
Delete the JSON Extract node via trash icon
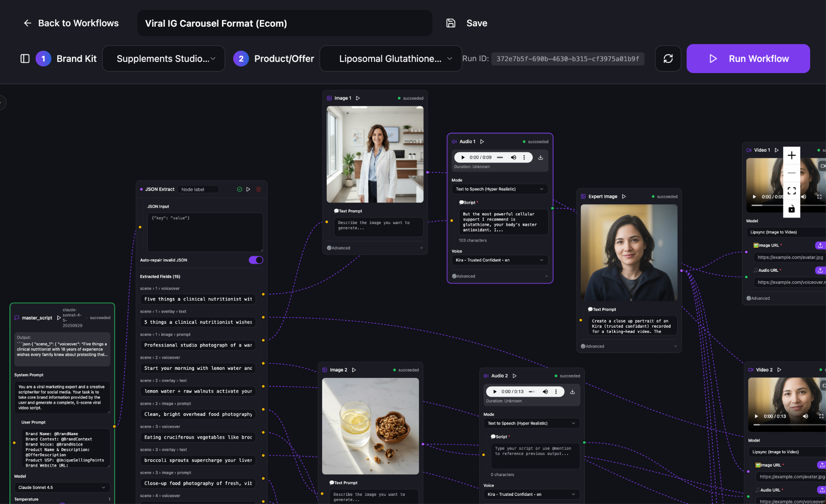coord(258,189)
